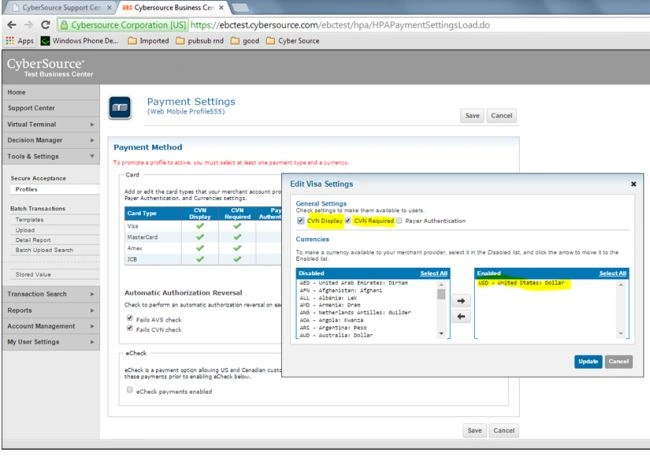This screenshot has height=457, width=650.
Task: Enable eCheck payments checkbox
Action: pyautogui.click(x=130, y=390)
